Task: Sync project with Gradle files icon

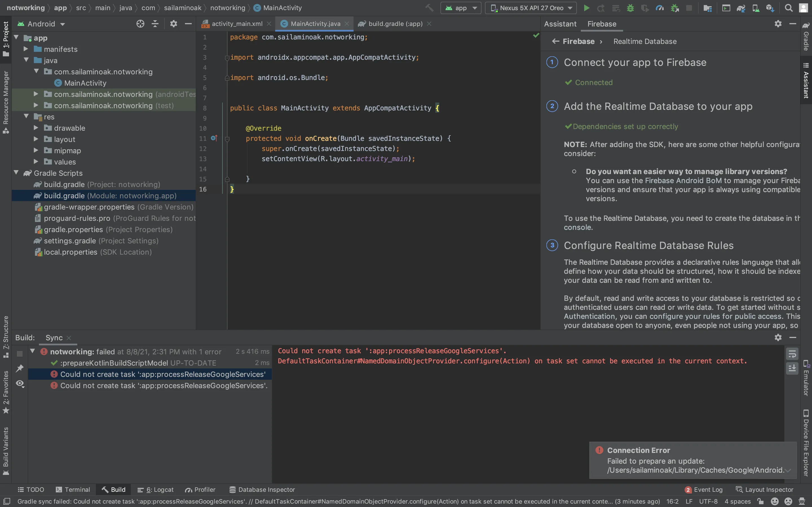Action: 741,8
